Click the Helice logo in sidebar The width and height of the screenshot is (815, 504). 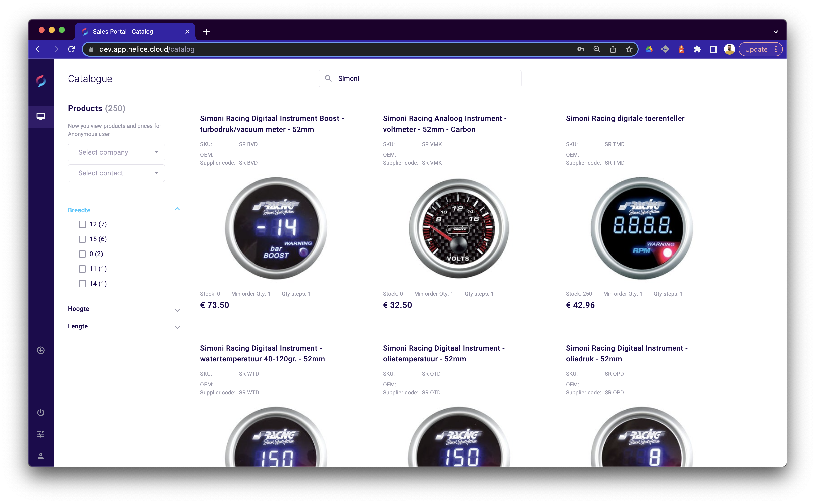pos(41,80)
